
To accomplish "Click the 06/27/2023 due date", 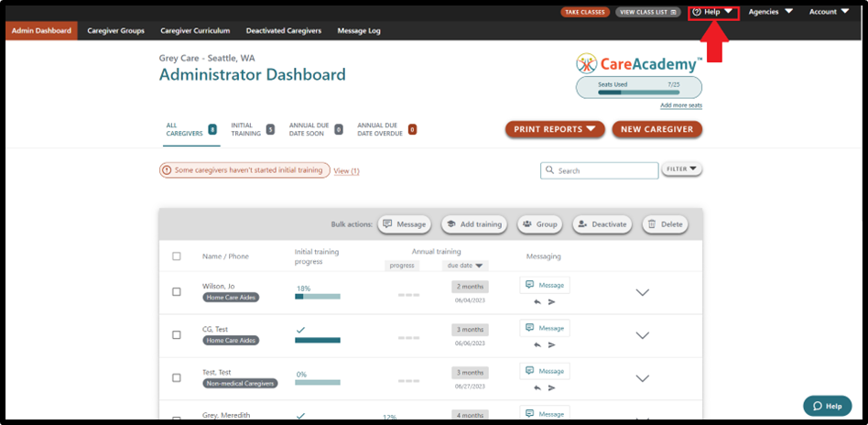I will pos(470,387).
